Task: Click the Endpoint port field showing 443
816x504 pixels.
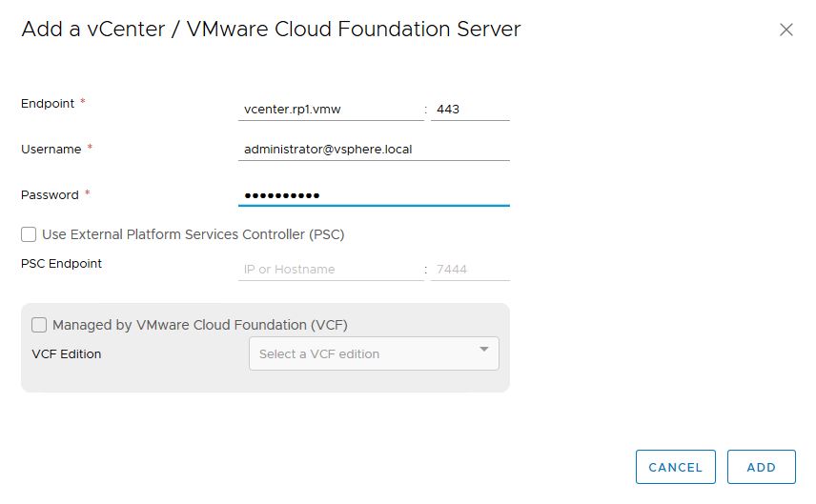Action: point(469,110)
